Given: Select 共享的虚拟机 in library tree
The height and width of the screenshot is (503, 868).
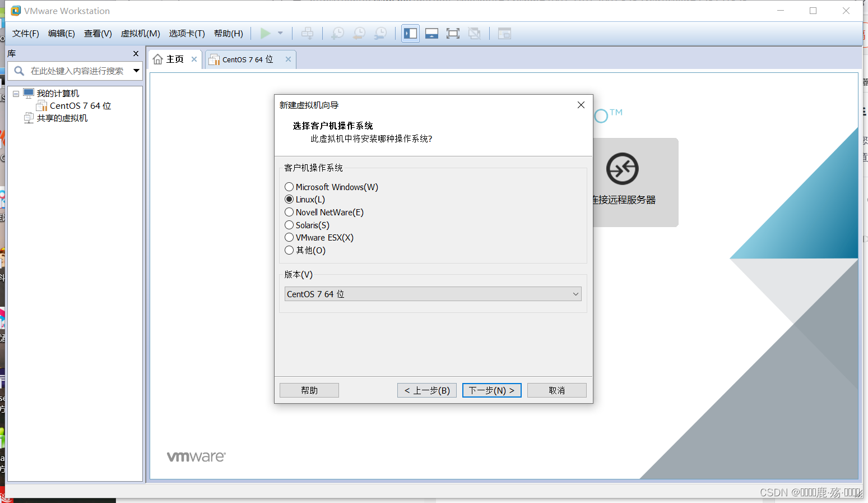Looking at the screenshot, I should click(x=62, y=118).
